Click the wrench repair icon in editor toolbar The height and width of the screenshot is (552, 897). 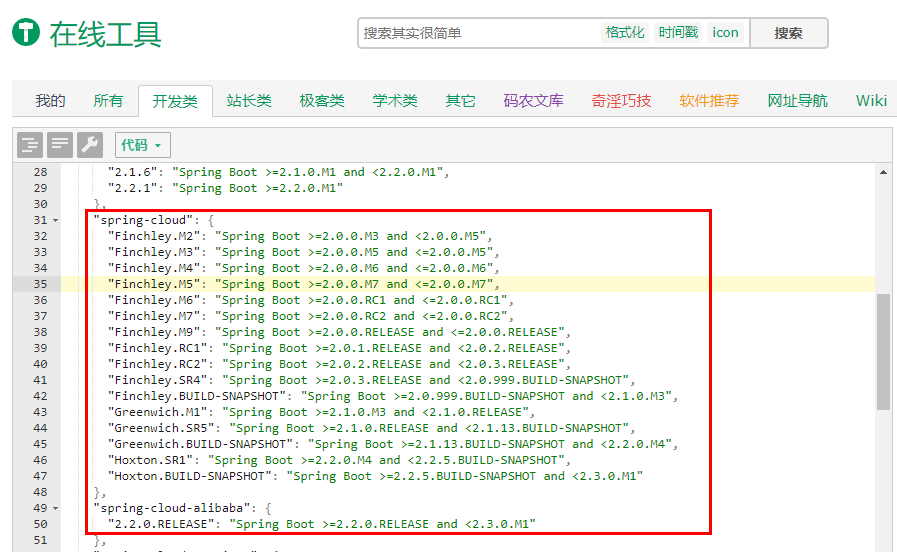pos(90,145)
